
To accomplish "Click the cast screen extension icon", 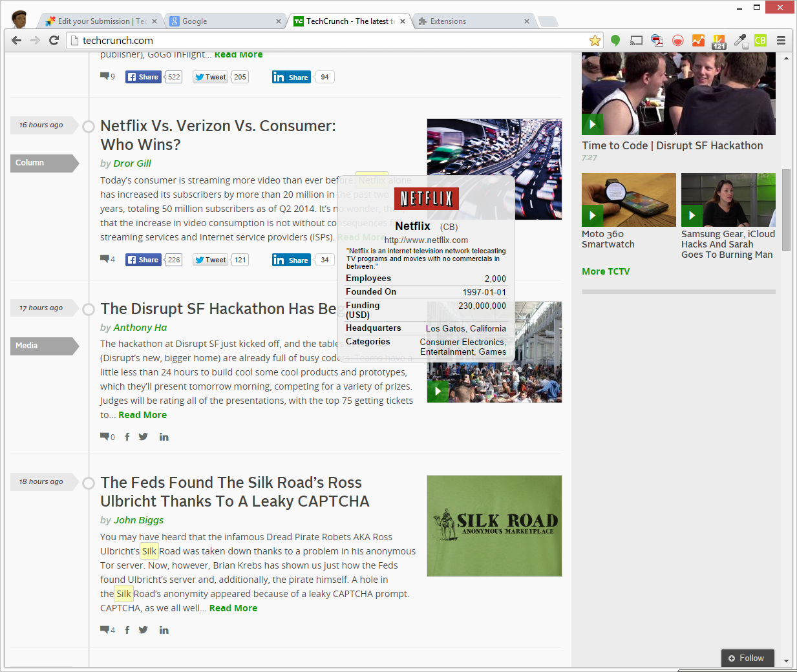I will pyautogui.click(x=636, y=41).
